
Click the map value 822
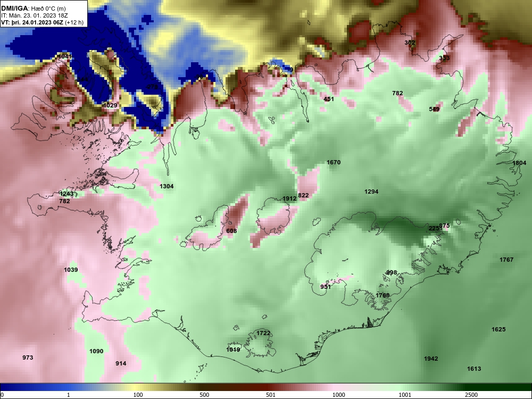pyautogui.click(x=303, y=195)
